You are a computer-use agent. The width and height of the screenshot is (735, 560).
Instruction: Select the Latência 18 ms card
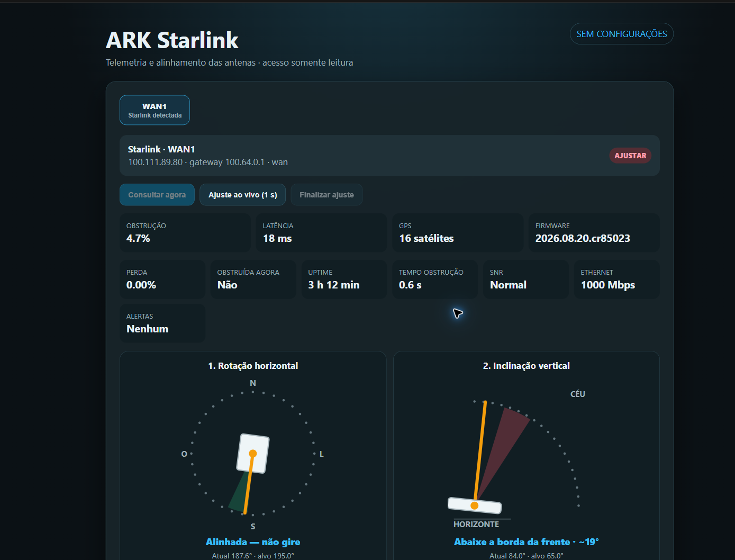point(321,232)
